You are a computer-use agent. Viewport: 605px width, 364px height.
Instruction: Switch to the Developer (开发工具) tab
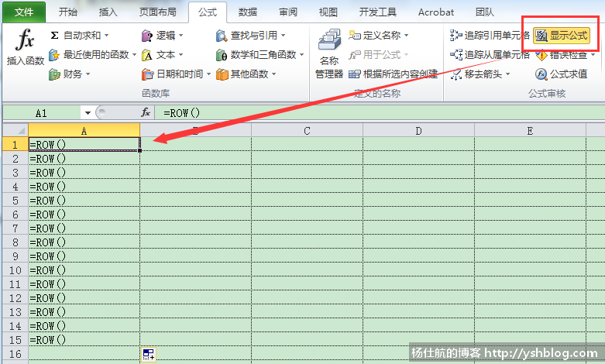pyautogui.click(x=378, y=12)
